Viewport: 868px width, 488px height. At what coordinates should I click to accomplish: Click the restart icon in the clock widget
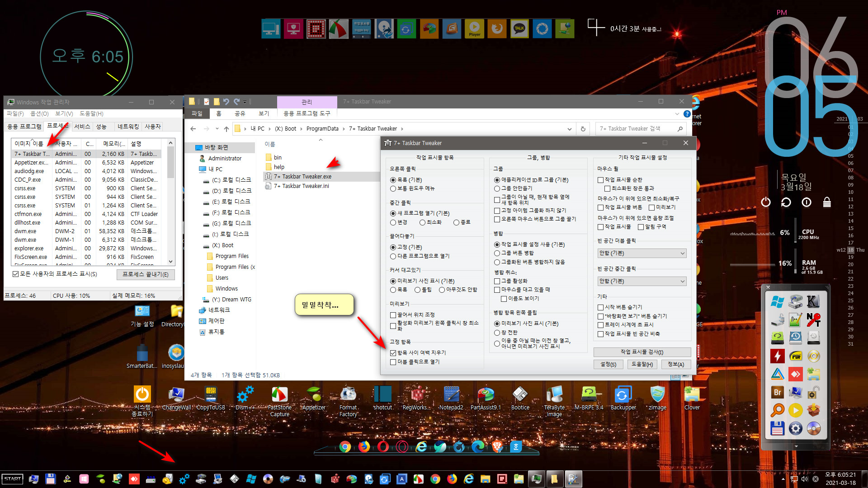[x=786, y=202]
